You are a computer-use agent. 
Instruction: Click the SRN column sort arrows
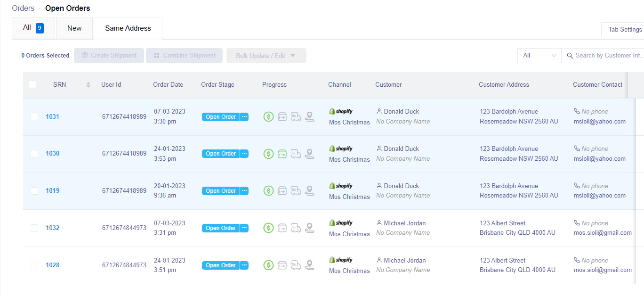point(88,85)
